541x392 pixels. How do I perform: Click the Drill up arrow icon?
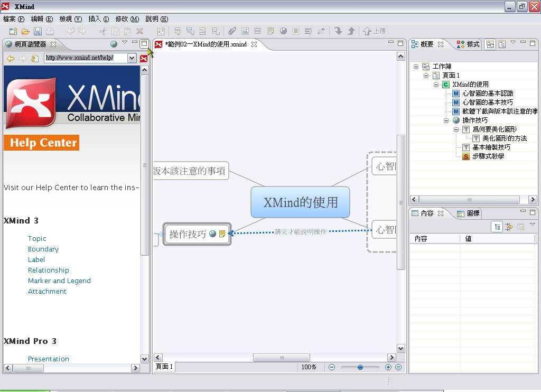click(x=351, y=31)
